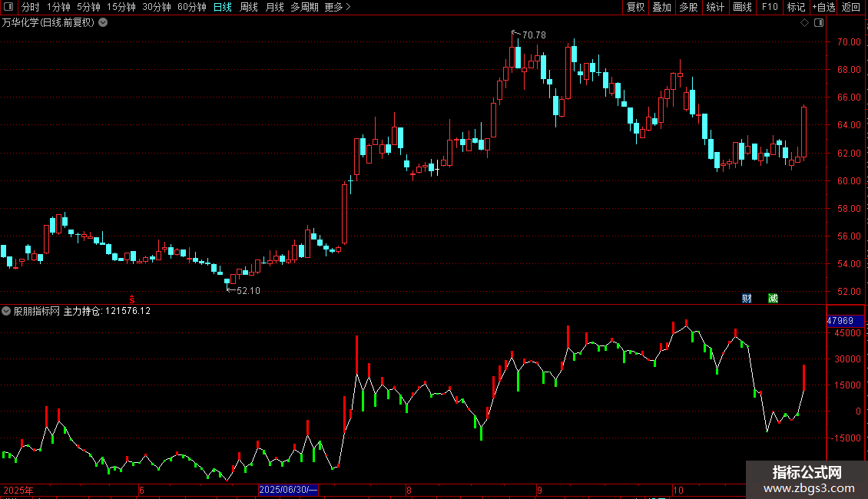Click the 财 financial marker icon
The height and width of the screenshot is (499, 868).
[747, 298]
